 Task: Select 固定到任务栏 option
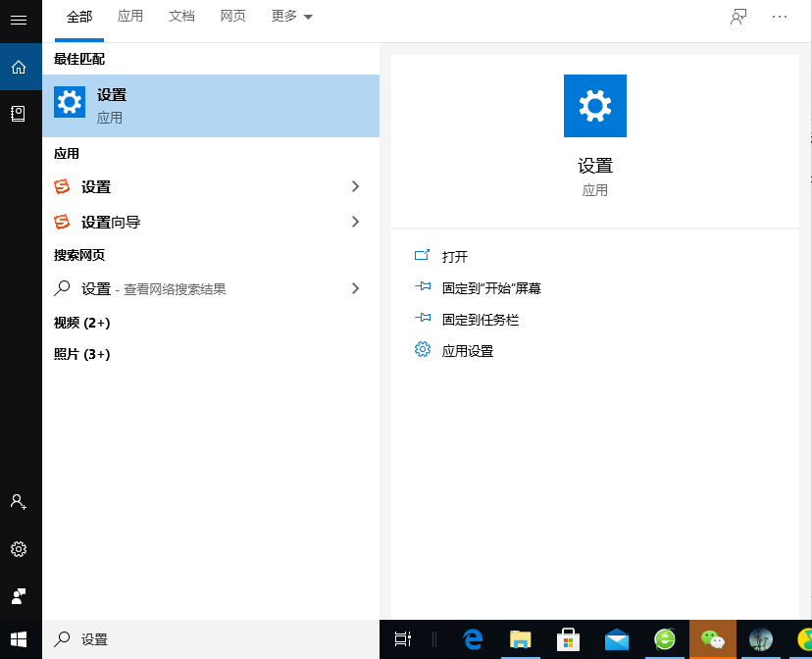480,320
